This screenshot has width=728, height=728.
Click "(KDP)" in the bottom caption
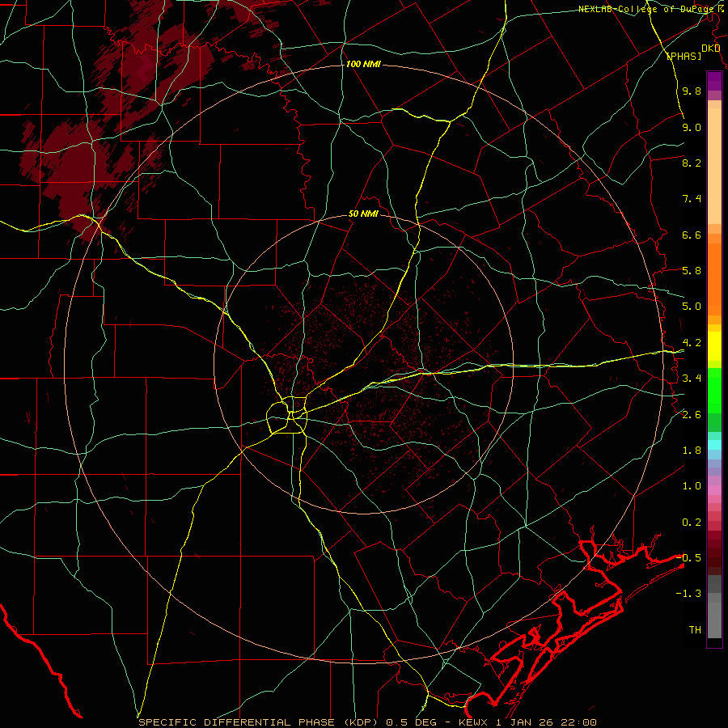tap(362, 722)
